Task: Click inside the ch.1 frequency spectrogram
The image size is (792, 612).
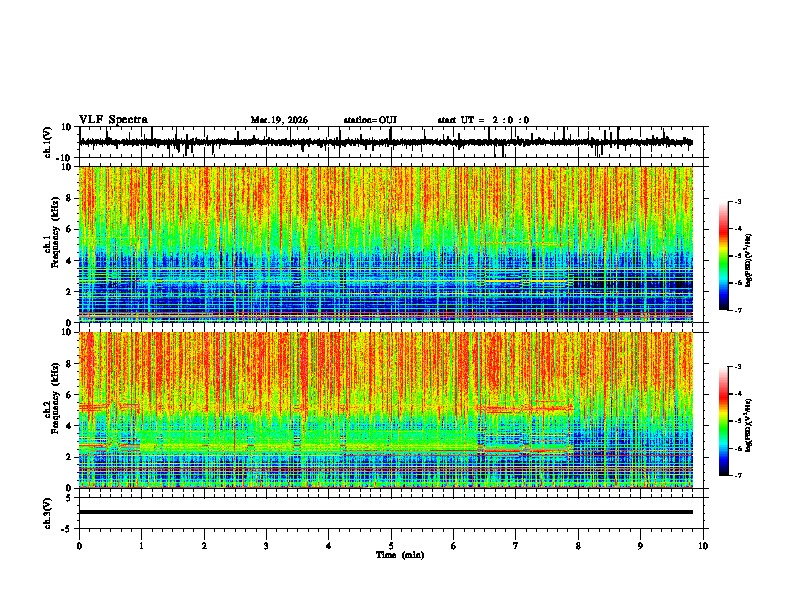Action: coord(386,244)
